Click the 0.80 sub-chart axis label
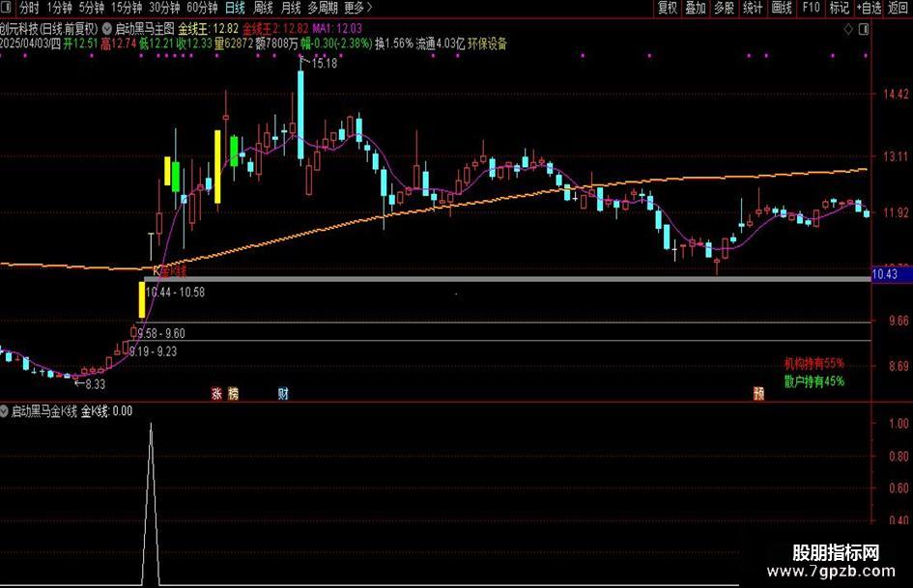The image size is (913, 588). [899, 456]
